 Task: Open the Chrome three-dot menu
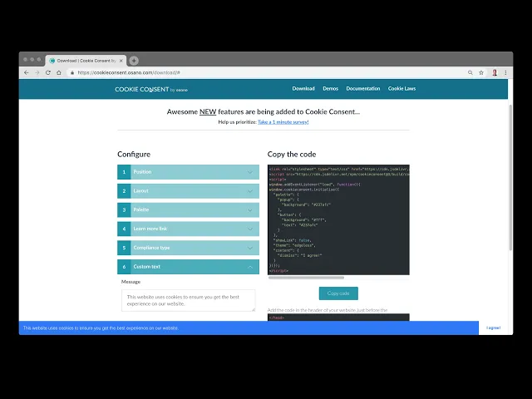(x=505, y=72)
